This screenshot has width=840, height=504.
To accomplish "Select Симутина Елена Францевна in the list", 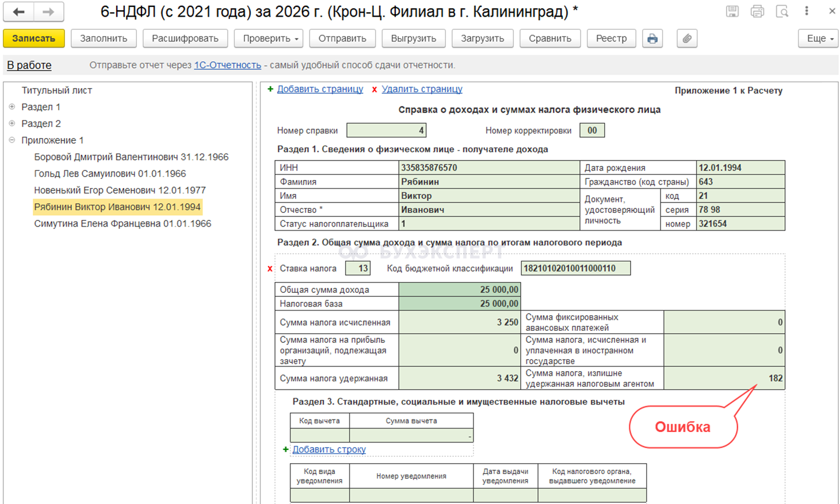I will point(123,224).
